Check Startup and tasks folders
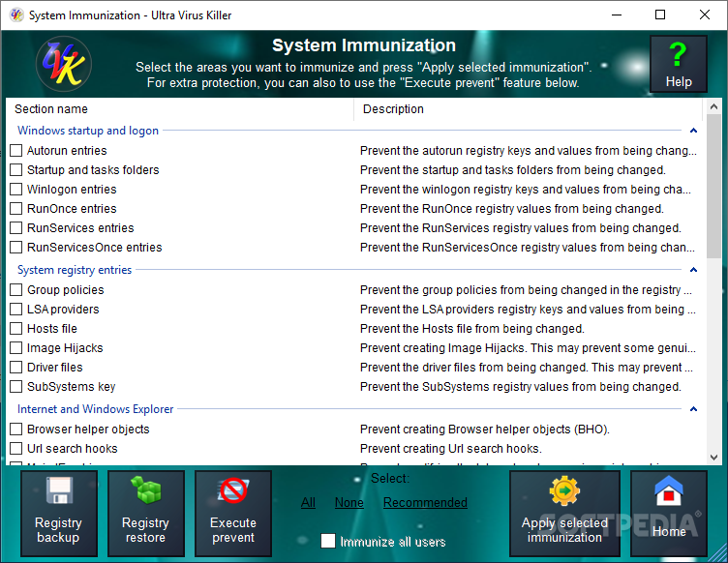 [16, 169]
